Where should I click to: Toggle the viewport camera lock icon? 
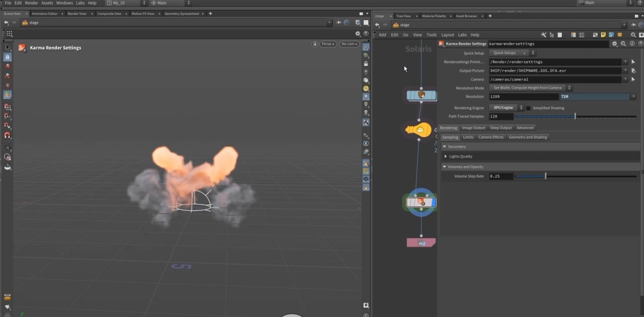[315, 44]
